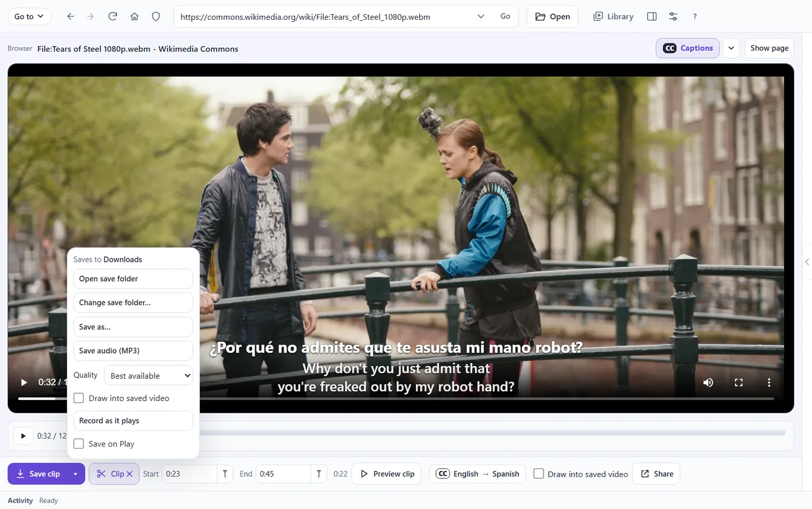Open the Captions options chevron
The image size is (812, 509).
pyautogui.click(x=731, y=48)
